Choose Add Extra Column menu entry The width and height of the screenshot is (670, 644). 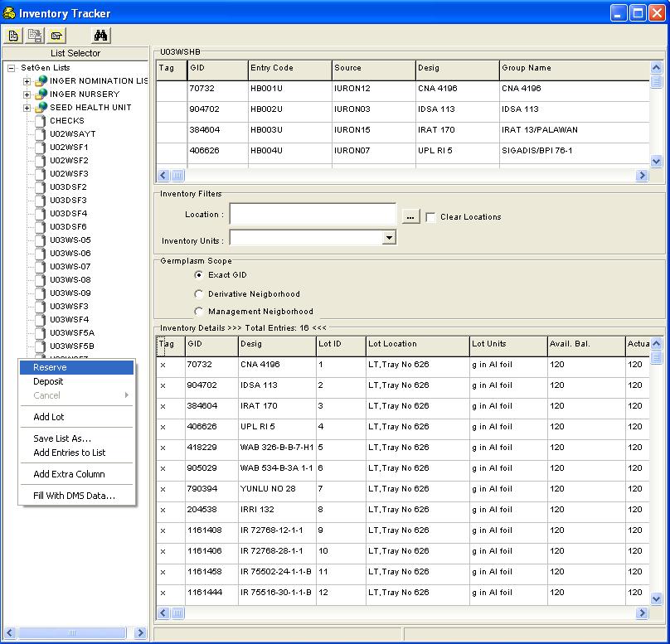[76, 474]
